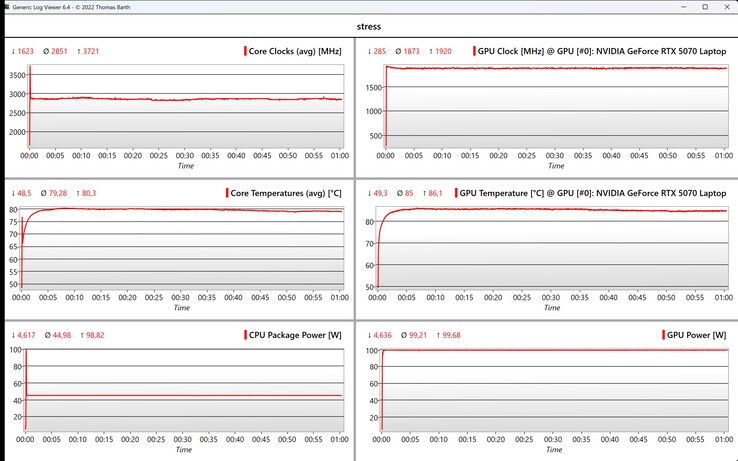Click the maximum value 99,68 of GPU Power

(445, 335)
